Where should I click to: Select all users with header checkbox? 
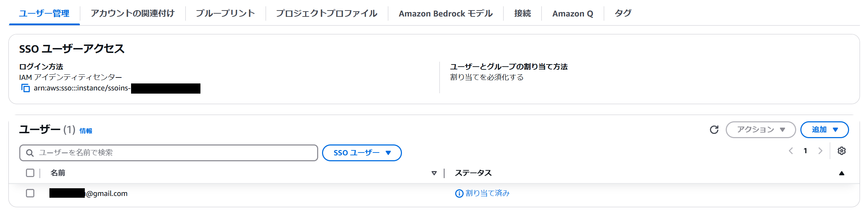30,173
